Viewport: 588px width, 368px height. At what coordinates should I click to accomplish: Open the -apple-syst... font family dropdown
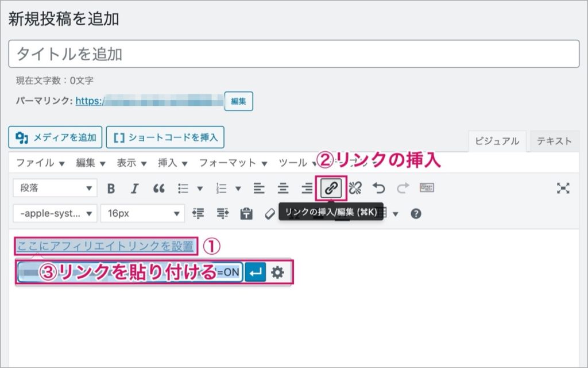pos(55,213)
